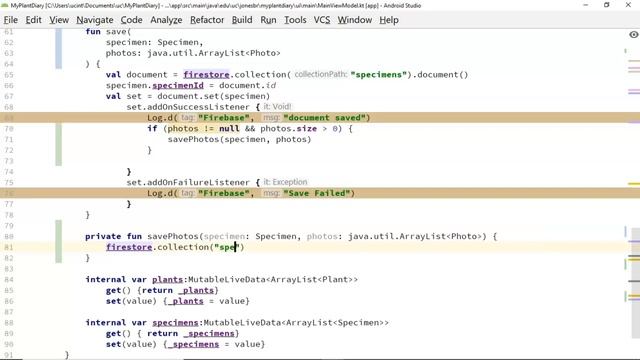The image size is (640, 360).
Task: Open the Analyze menu
Action: pyautogui.click(x=166, y=20)
